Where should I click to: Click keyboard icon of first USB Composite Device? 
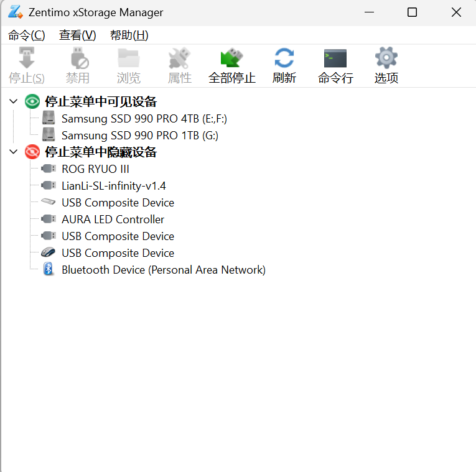[49, 201]
